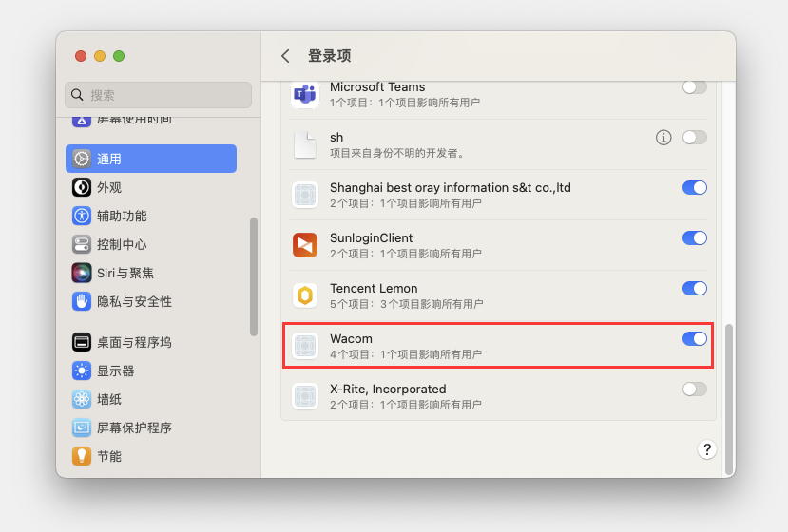
Task: Click the Wacom placeholder icon
Action: [x=305, y=346]
